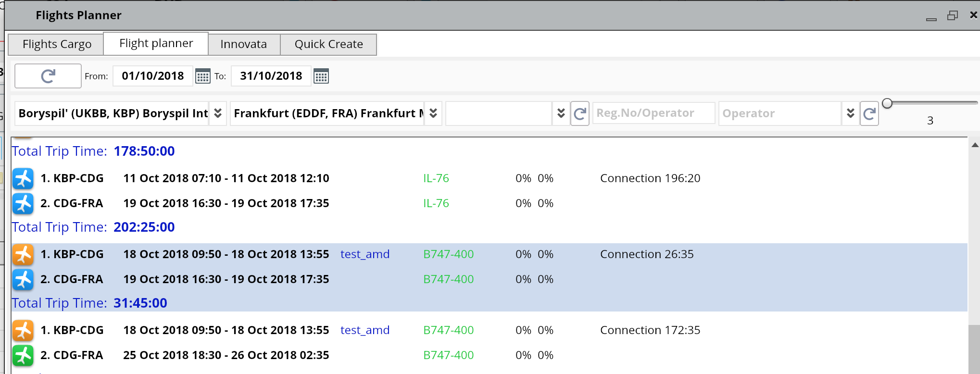Click the slider handle above the value 3
980x374 pixels.
coord(887,103)
